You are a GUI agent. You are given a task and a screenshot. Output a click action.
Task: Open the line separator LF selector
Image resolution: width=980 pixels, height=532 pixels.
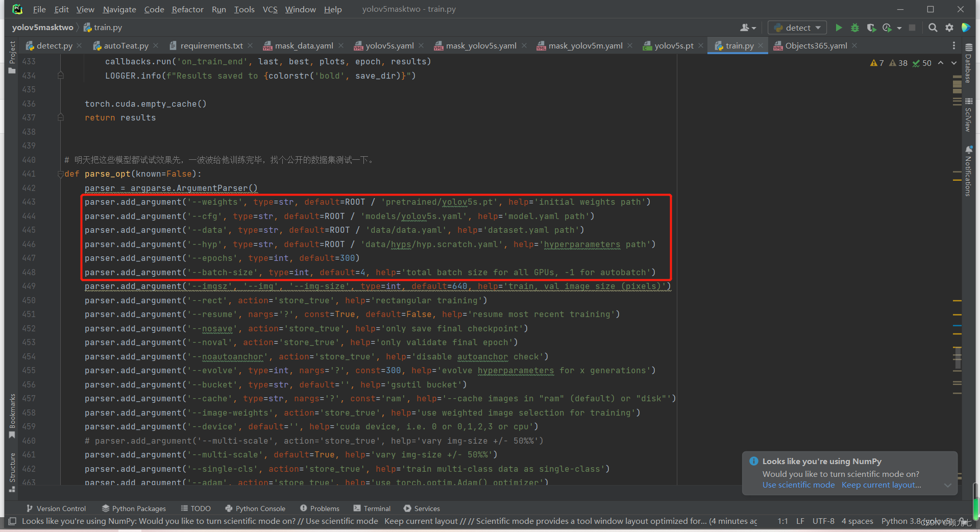coord(800,521)
